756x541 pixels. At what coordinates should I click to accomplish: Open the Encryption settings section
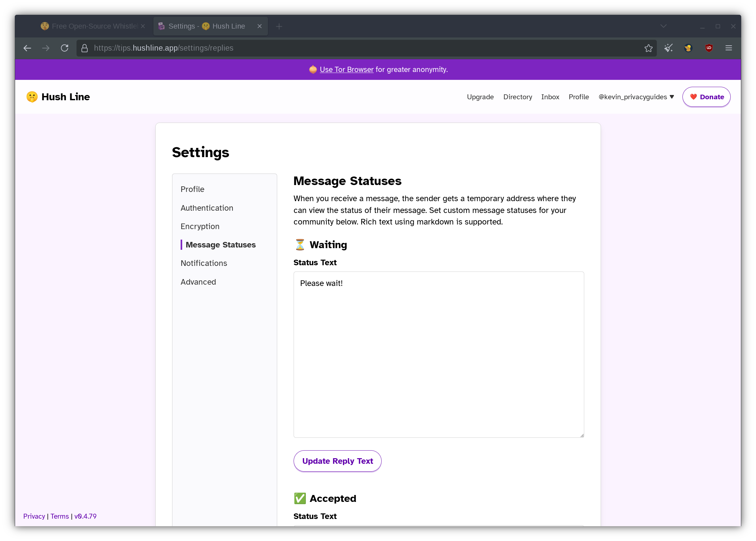coord(200,226)
